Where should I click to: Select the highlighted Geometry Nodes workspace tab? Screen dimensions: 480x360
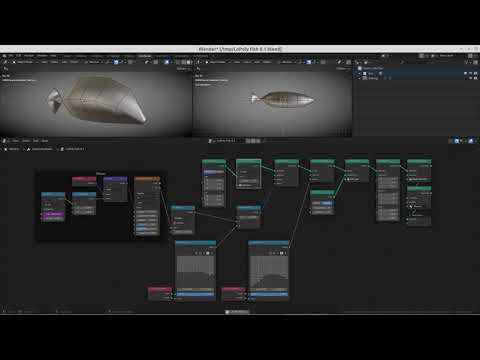coord(145,56)
